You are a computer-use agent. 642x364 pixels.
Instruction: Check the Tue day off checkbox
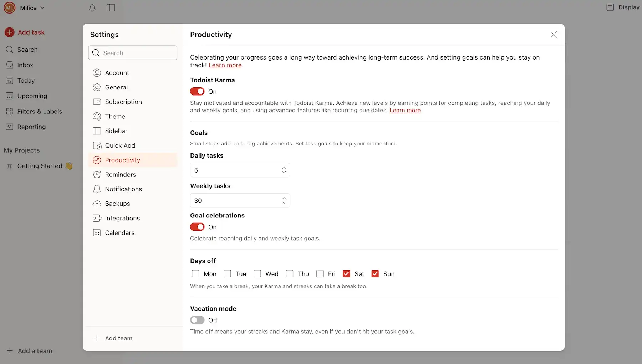point(227,274)
